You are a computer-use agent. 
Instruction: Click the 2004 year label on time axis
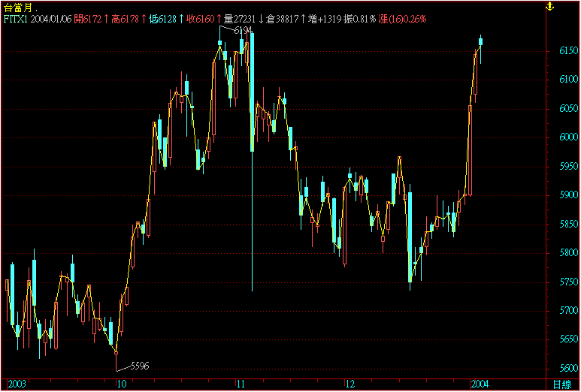pyautogui.click(x=480, y=384)
